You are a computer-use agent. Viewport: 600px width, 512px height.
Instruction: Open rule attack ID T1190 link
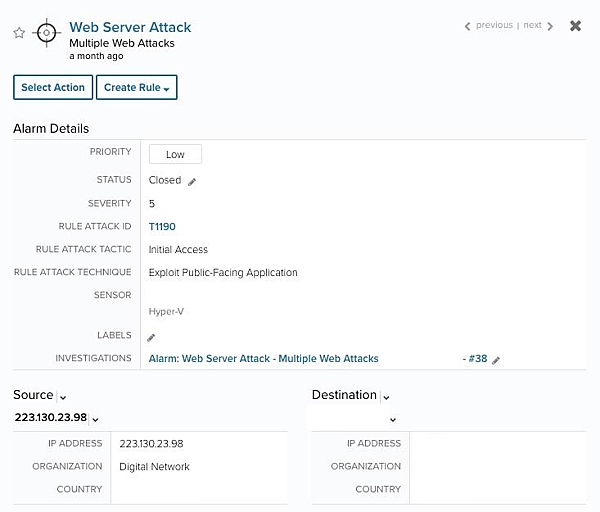(x=162, y=227)
